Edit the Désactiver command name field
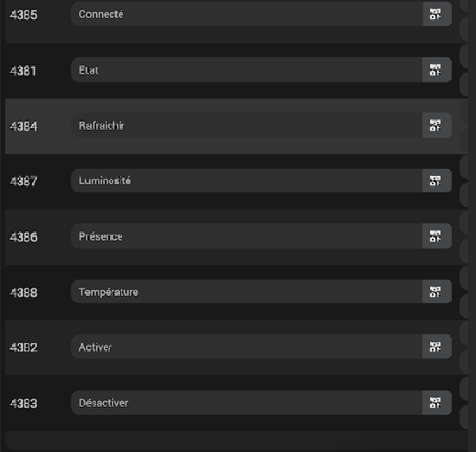This screenshot has width=476, height=452. point(247,403)
